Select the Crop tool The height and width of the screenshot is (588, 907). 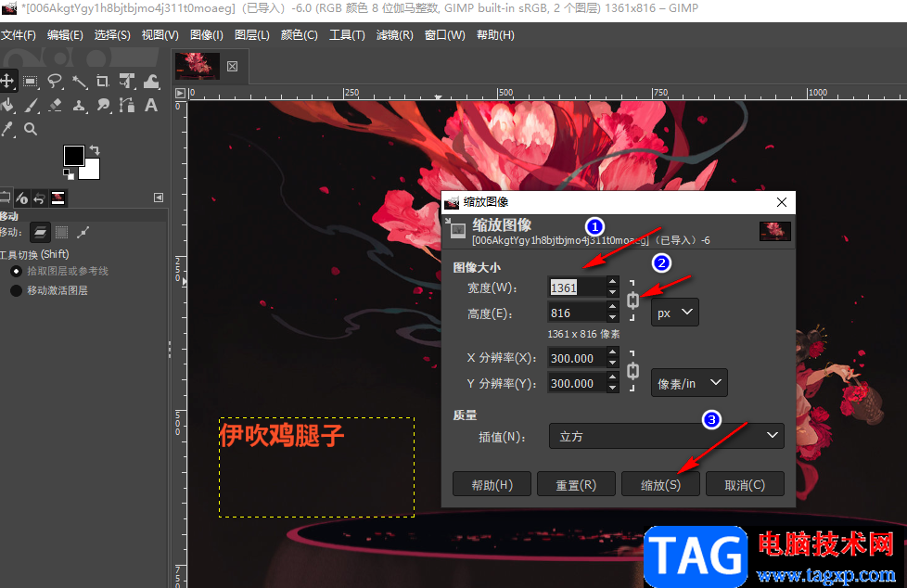[103, 81]
